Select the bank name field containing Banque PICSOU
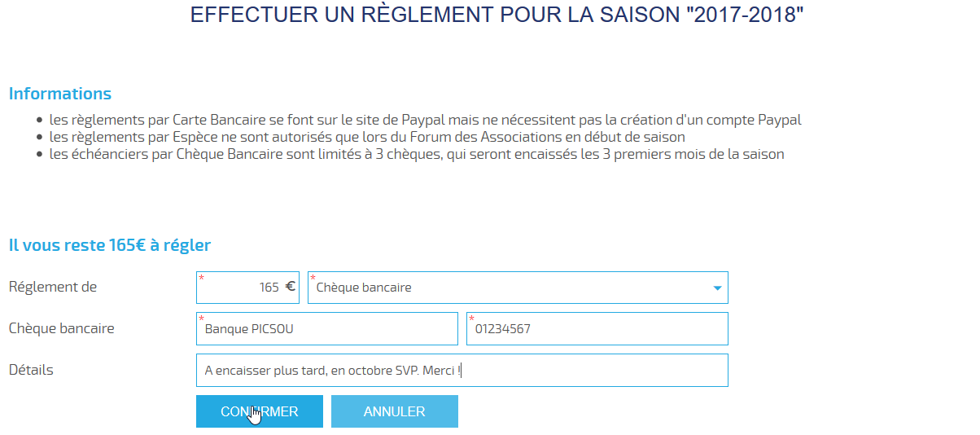980x435 pixels. 327,328
